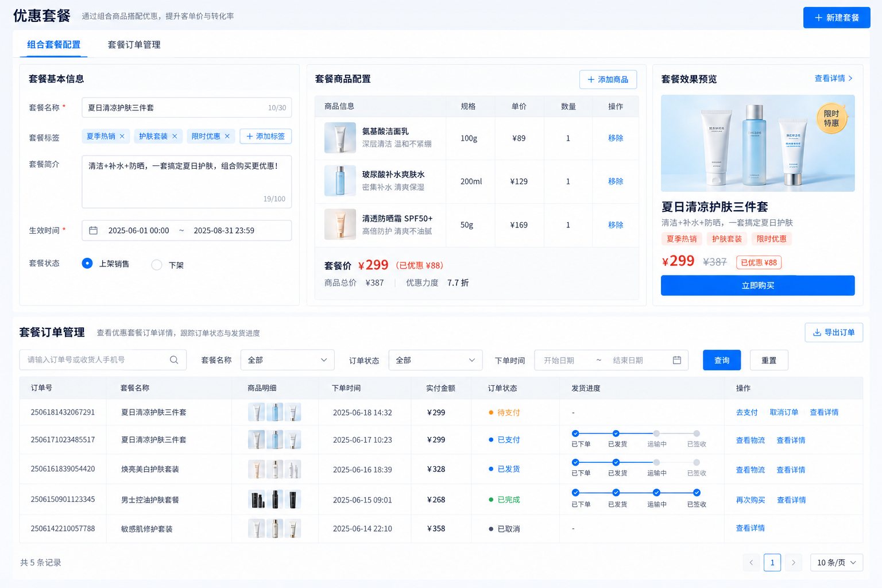
Task: Click the 玻尿酸补水爽肤水 product image
Action: (x=340, y=181)
